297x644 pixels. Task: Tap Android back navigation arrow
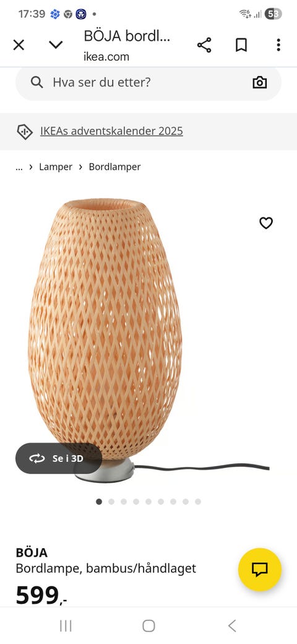[232, 626]
